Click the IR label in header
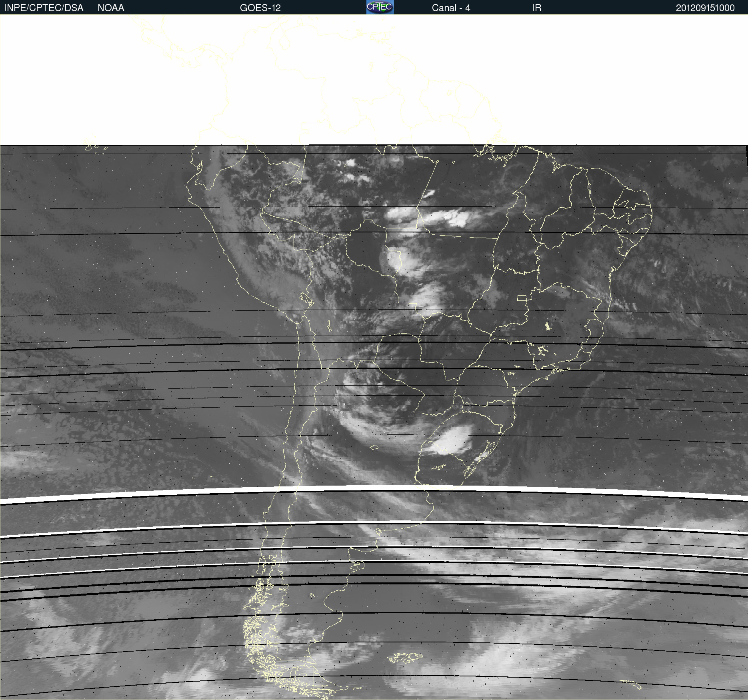748x700 pixels. [536, 8]
